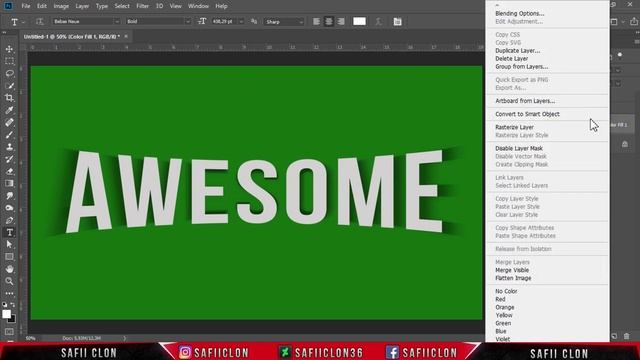The image size is (640, 360).
Task: Left align the text
Action: tap(316, 22)
